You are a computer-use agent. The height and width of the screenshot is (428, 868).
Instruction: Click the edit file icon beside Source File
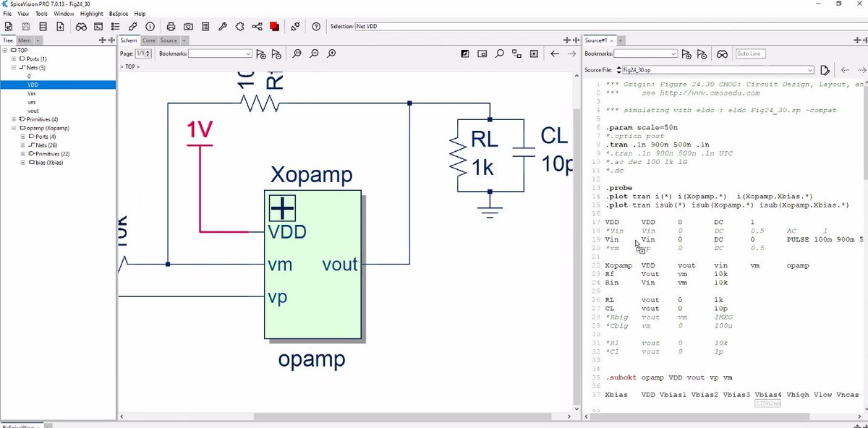click(825, 70)
